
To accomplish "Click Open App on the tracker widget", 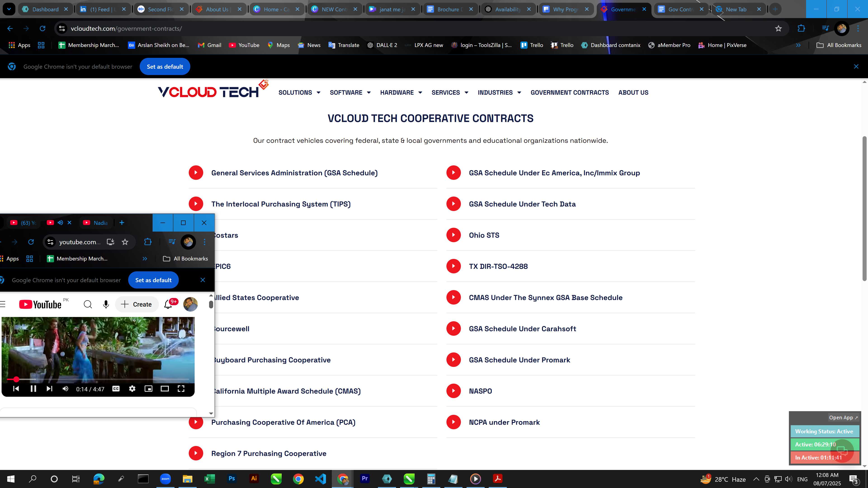I will (843, 418).
